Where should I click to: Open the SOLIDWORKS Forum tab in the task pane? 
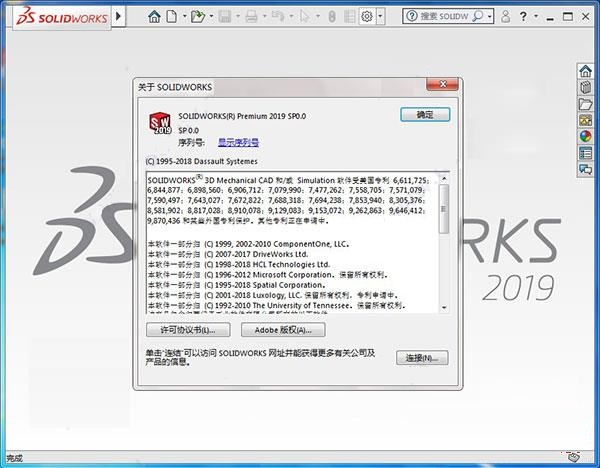[585, 169]
